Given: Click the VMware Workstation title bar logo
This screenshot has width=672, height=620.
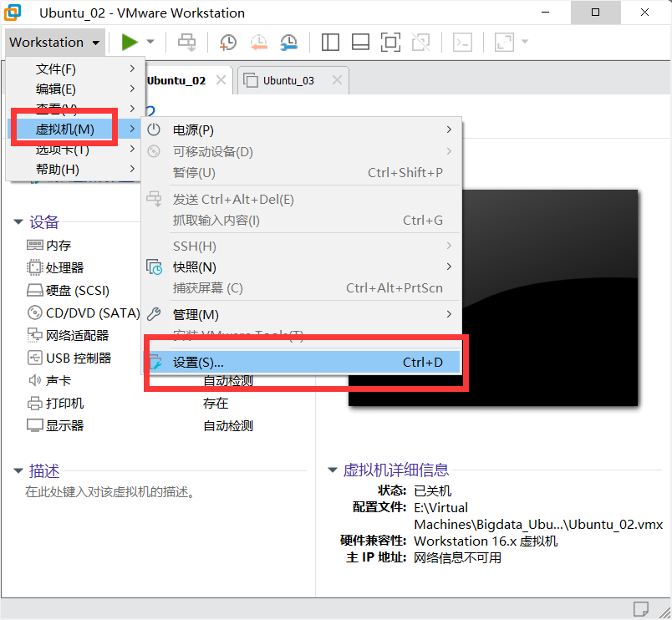Looking at the screenshot, I should [13, 13].
